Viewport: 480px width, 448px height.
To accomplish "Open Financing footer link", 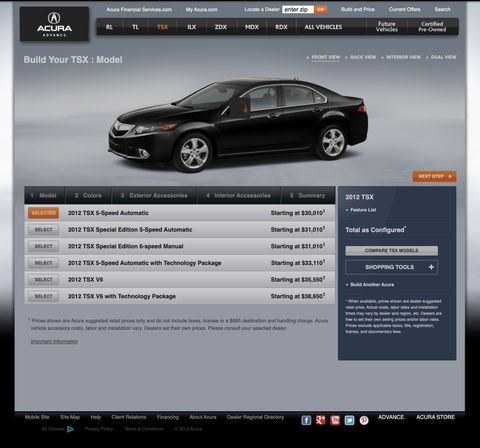I will (168, 417).
